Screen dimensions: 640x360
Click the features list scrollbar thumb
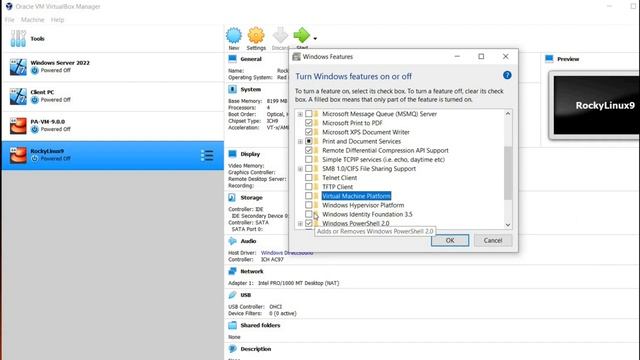508,173
